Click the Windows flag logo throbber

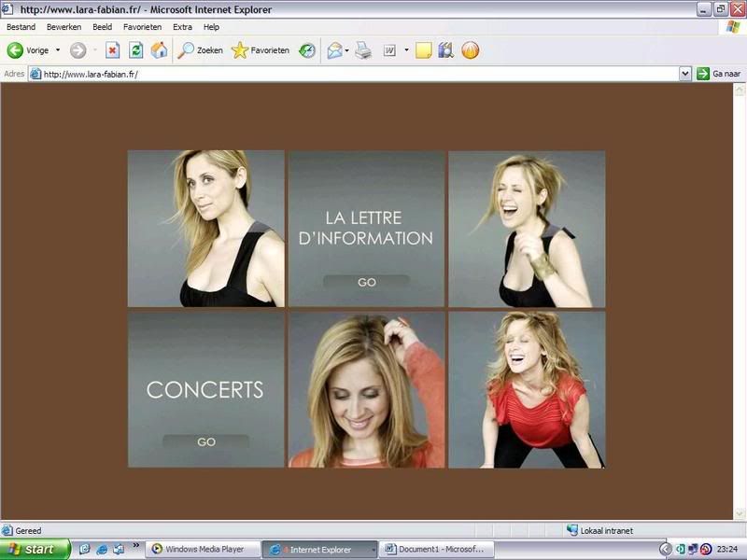click(733, 27)
